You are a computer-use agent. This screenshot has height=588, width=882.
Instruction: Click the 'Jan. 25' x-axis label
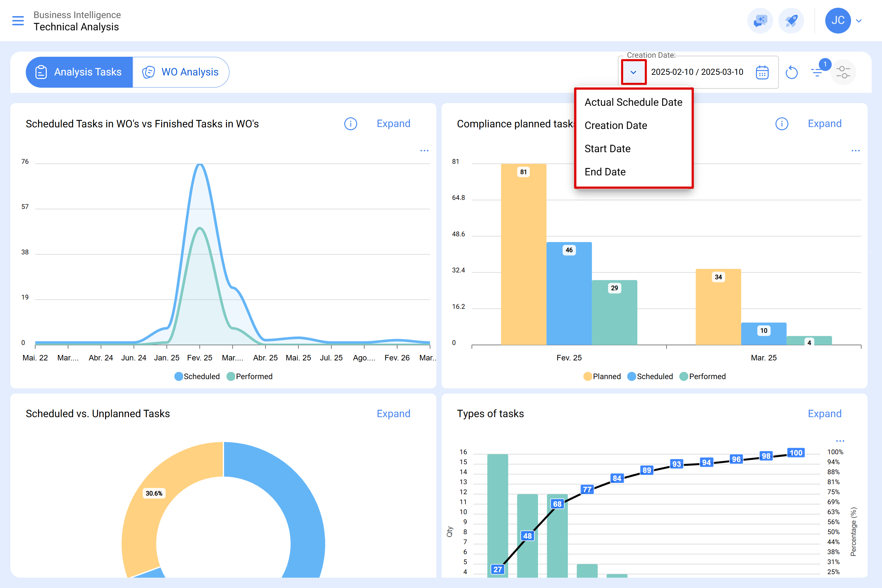click(166, 358)
